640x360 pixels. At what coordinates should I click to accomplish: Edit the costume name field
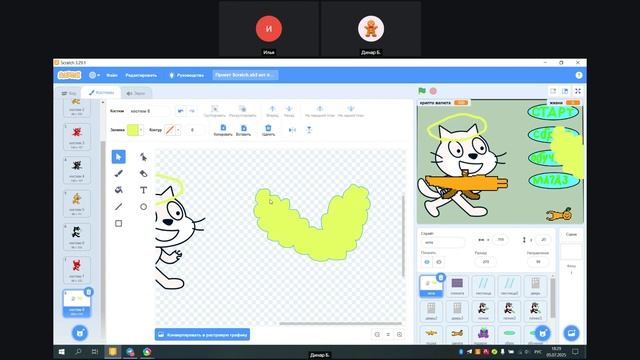tap(149, 111)
